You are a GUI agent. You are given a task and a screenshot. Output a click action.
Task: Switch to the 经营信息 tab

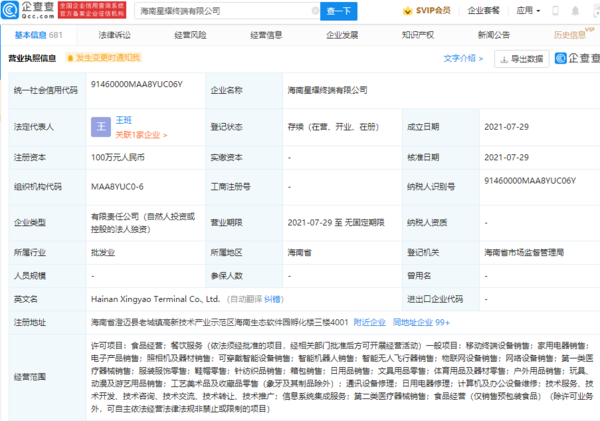(266, 35)
